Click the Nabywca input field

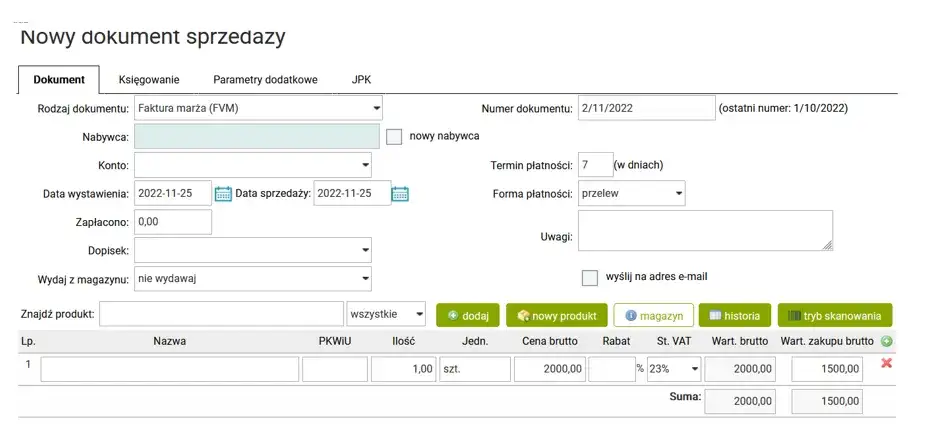[x=256, y=136]
